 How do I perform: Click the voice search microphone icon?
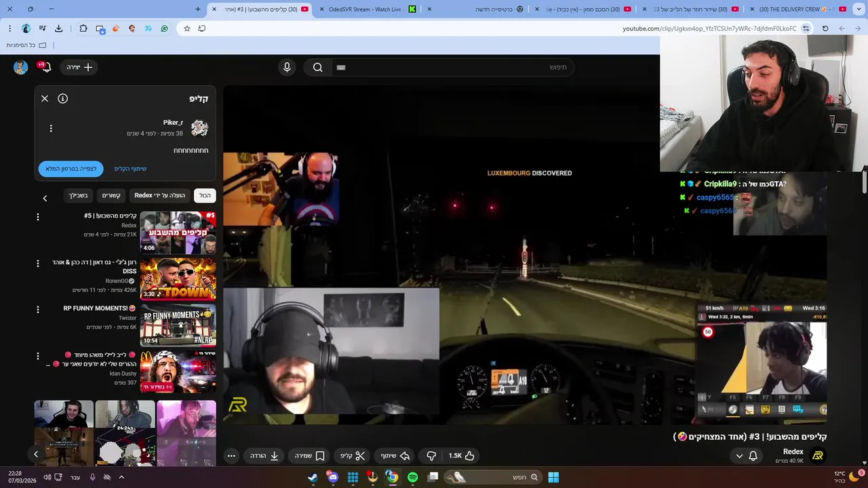click(x=287, y=67)
